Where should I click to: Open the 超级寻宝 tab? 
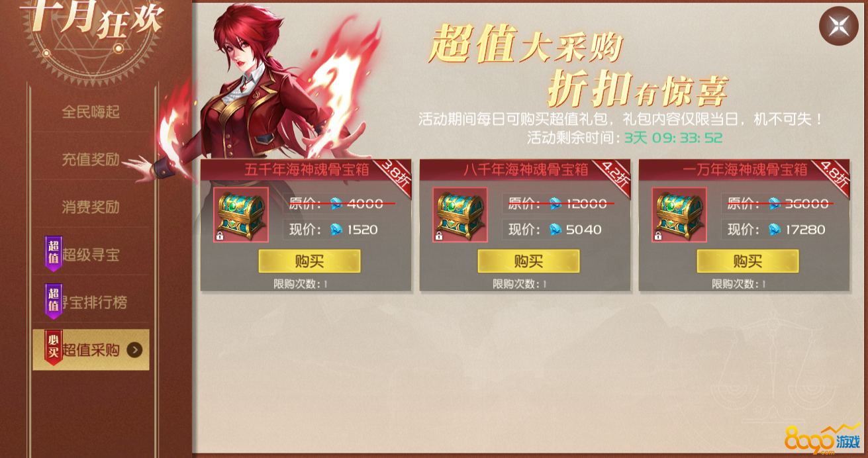click(x=91, y=255)
